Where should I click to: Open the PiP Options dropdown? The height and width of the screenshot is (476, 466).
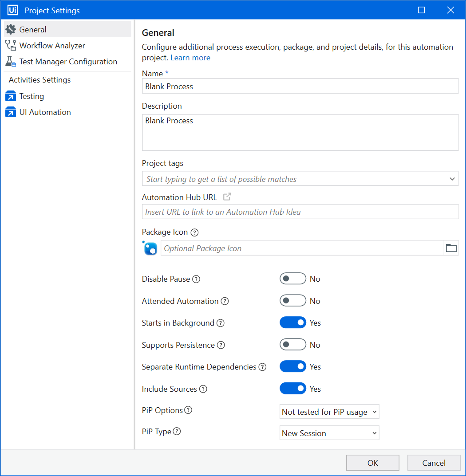329,412
